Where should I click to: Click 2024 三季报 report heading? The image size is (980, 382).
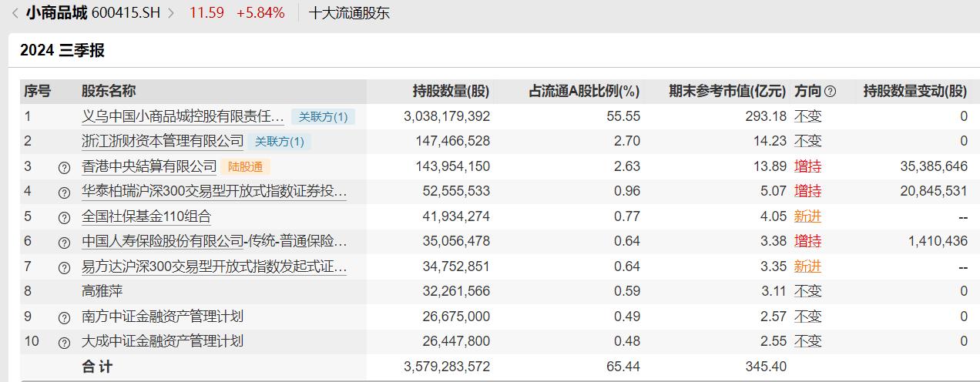tap(62, 50)
